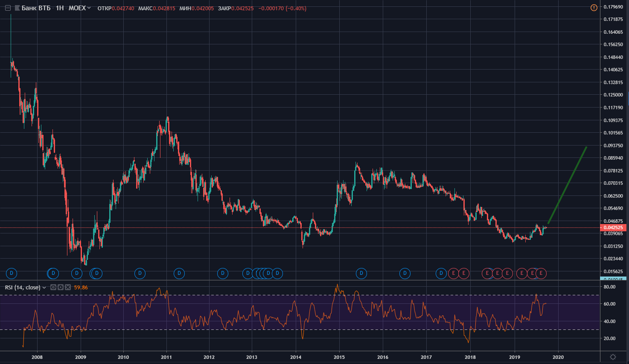Image resolution: width=629 pixels, height=364 pixels.
Task: Click the change value −0.000170 (−0.40%)
Action: tap(282, 8)
